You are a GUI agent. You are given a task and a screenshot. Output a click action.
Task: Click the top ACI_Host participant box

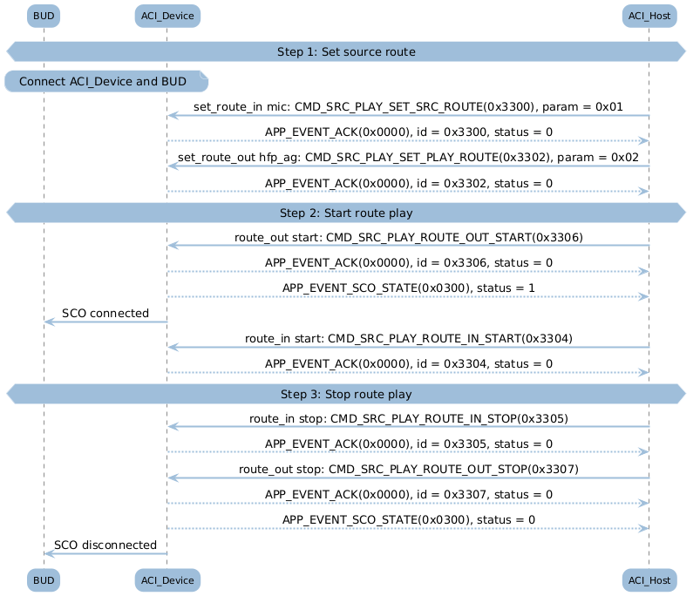649,16
